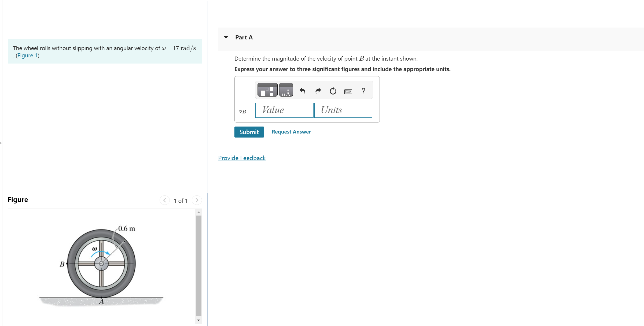Image resolution: width=644 pixels, height=326 pixels.
Task: Open the templates equation tool
Action: click(x=267, y=90)
